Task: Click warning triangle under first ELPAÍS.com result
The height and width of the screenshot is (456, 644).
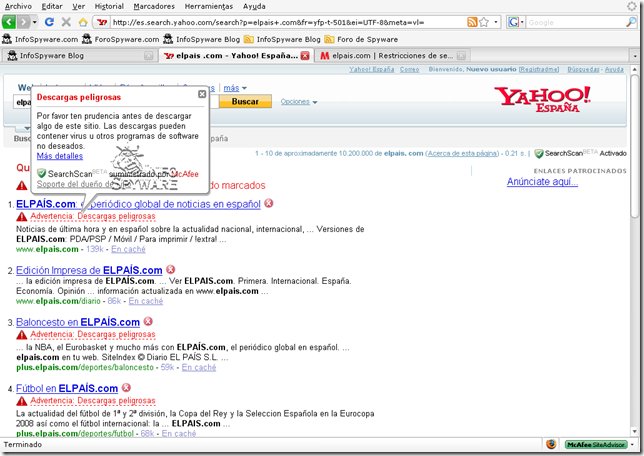Action: click(x=22, y=216)
